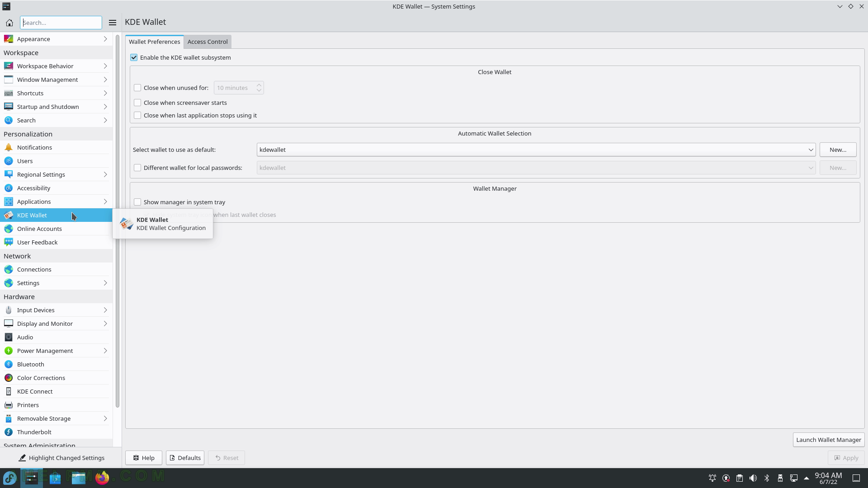The width and height of the screenshot is (868, 488).
Task: Click the Notifications bell icon
Action: [9, 147]
